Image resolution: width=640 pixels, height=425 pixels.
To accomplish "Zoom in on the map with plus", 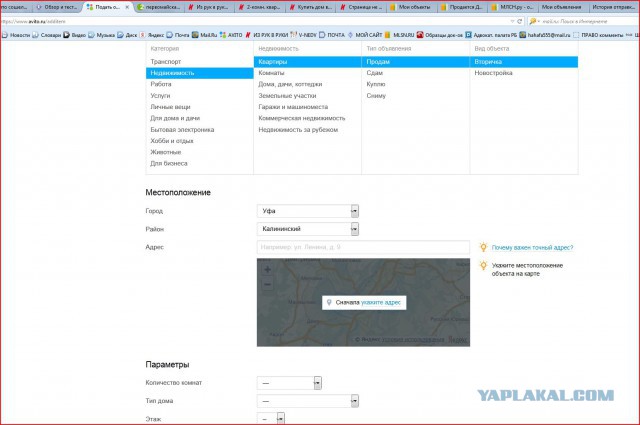I will tap(267, 269).
